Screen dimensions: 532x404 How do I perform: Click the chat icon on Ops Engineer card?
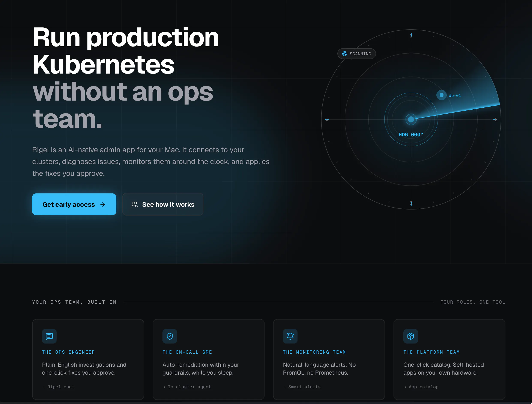click(x=49, y=336)
